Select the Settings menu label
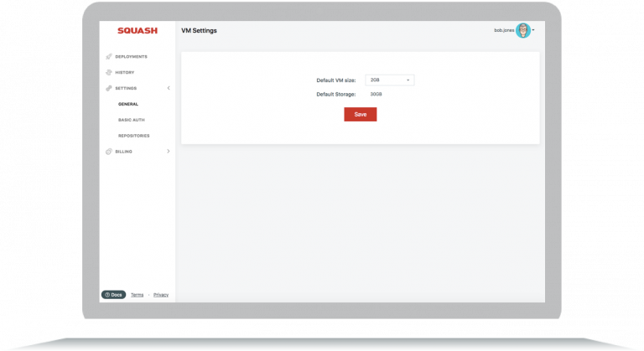644x351 pixels. click(126, 88)
